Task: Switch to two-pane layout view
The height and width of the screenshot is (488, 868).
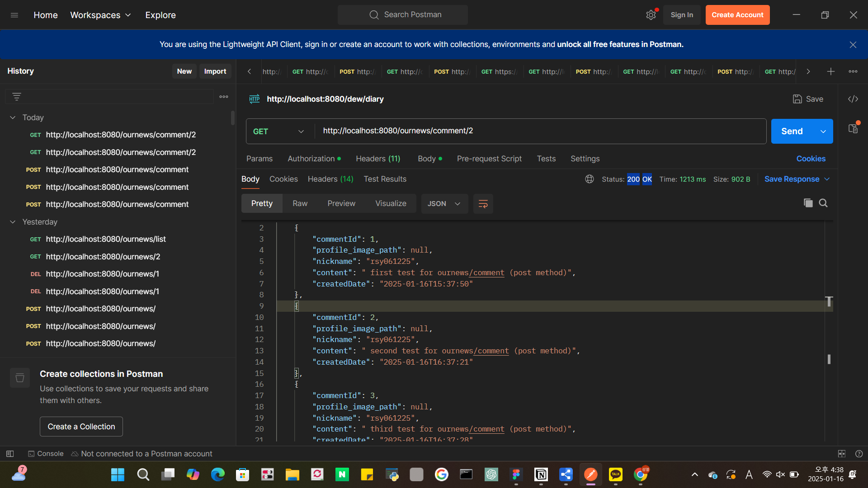Action: pos(842,454)
